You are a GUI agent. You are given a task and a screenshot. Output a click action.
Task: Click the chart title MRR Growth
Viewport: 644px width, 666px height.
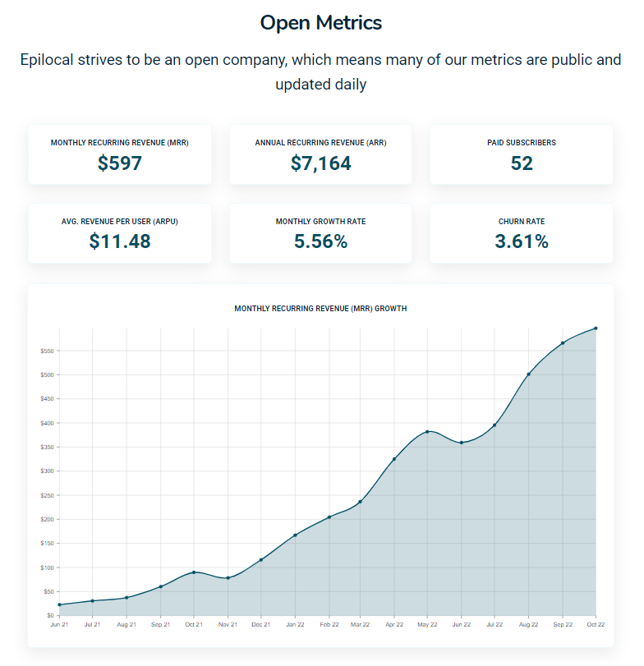pos(320,309)
